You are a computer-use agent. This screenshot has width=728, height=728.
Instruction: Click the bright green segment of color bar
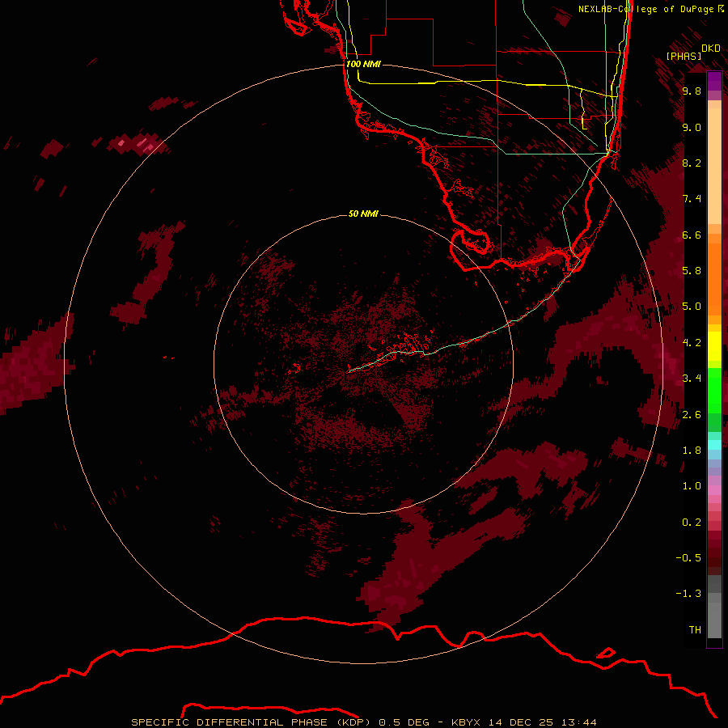(x=714, y=390)
